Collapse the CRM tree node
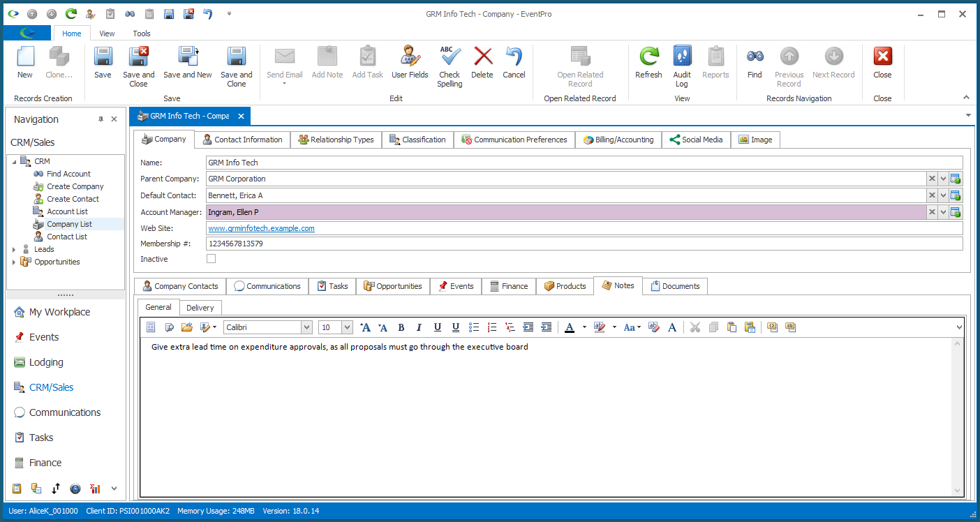 click(13, 162)
